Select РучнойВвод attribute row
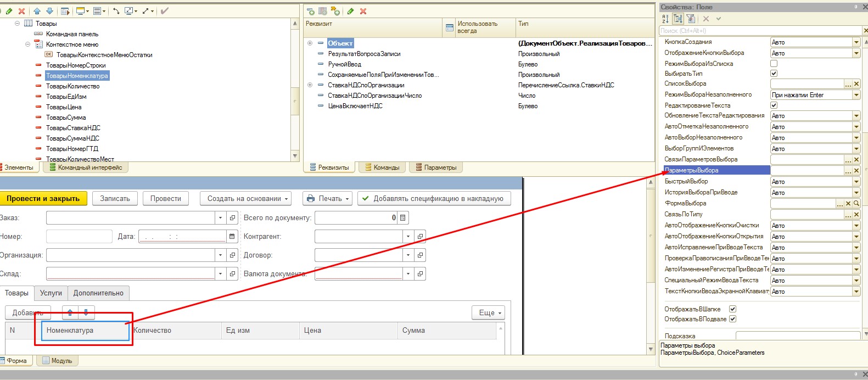The height and width of the screenshot is (380, 868). click(x=344, y=64)
